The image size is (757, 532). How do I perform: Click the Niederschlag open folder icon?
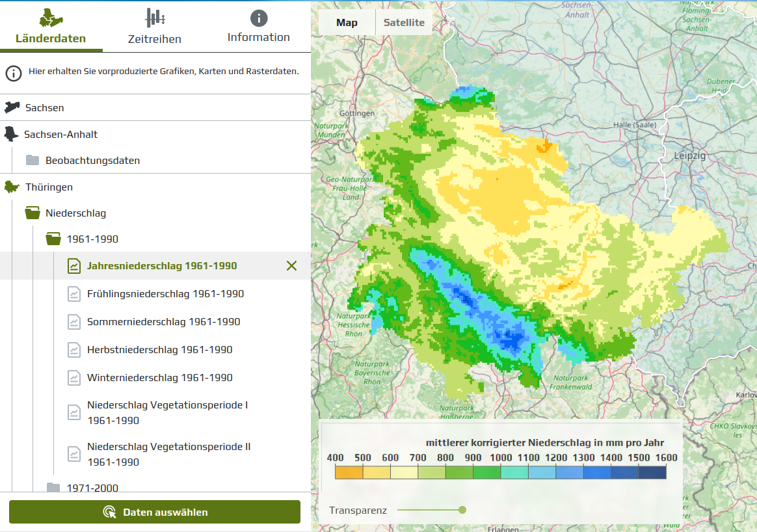click(33, 213)
